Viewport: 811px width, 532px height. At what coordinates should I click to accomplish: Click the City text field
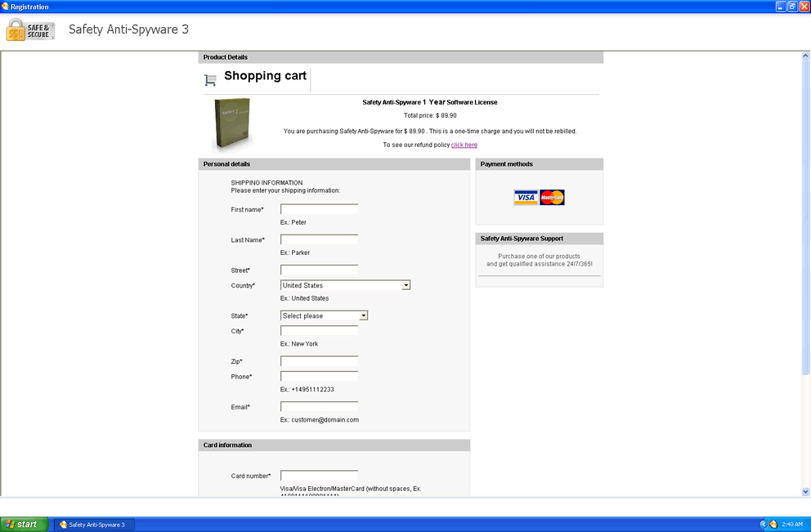coord(319,331)
